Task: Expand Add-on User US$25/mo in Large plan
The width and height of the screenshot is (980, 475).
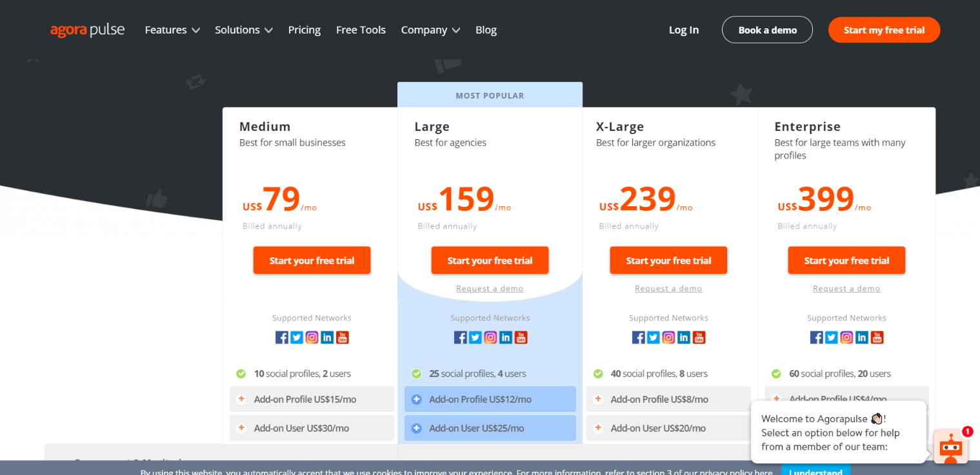Action: click(490, 428)
